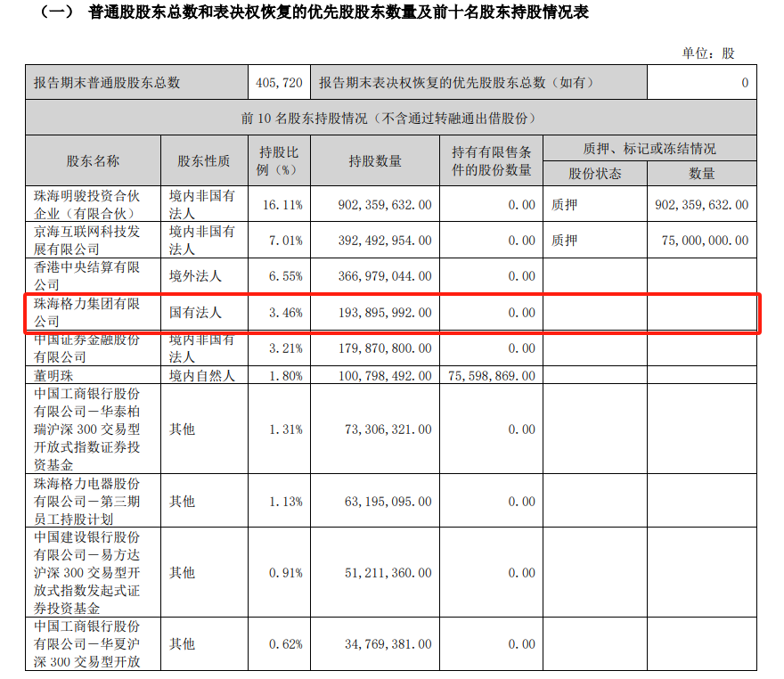784x679 pixels.
Task: Click the "0.91%" holding percentage
Action: (286, 572)
